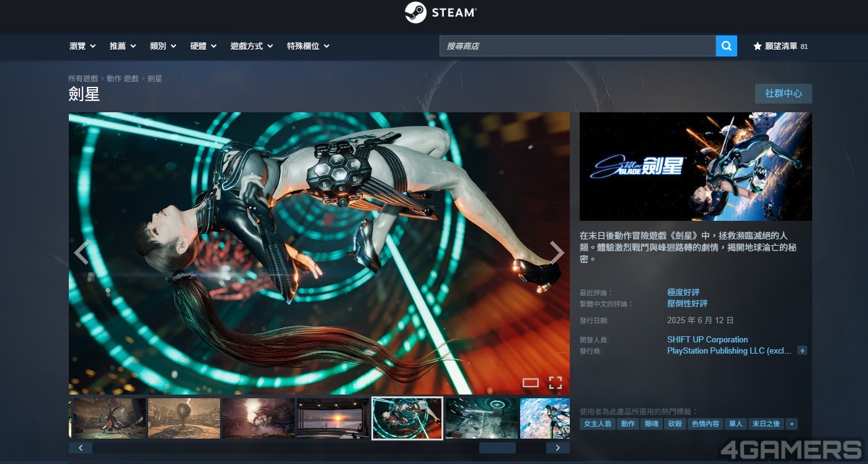Viewport: 868px width, 464px height.
Task: Open the SHIFT UP Corporation developer link
Action: click(x=707, y=339)
